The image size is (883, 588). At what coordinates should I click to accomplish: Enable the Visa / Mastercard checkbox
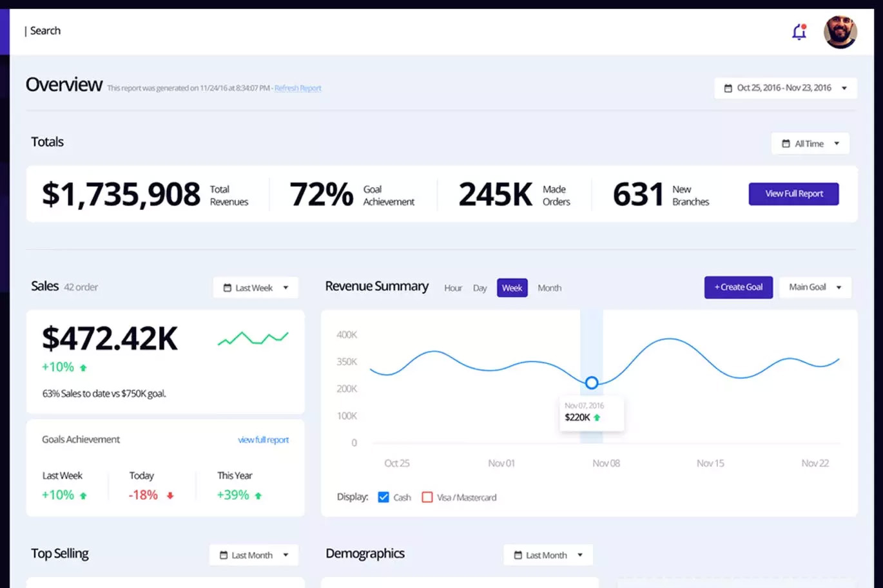click(427, 497)
